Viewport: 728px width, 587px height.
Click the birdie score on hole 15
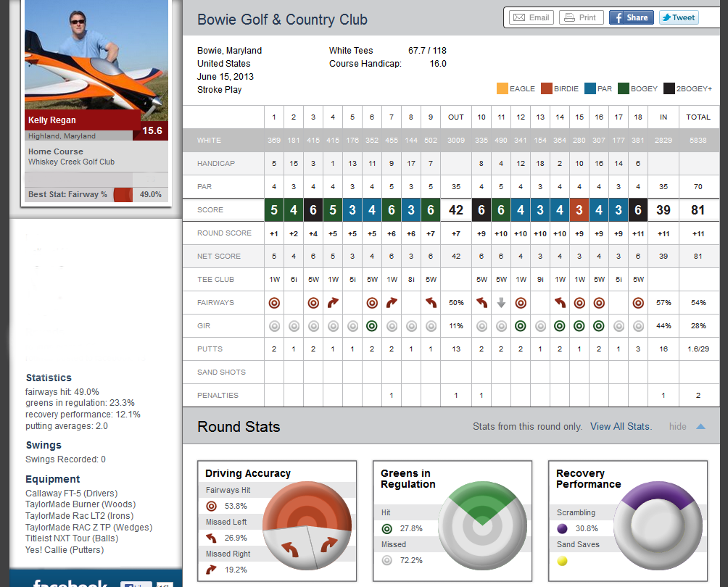(x=579, y=210)
